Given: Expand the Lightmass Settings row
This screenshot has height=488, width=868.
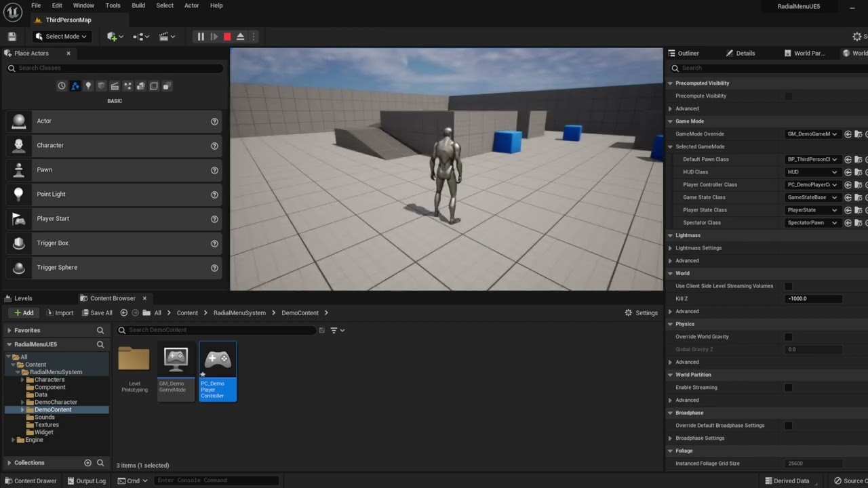Looking at the screenshot, I should tap(670, 248).
